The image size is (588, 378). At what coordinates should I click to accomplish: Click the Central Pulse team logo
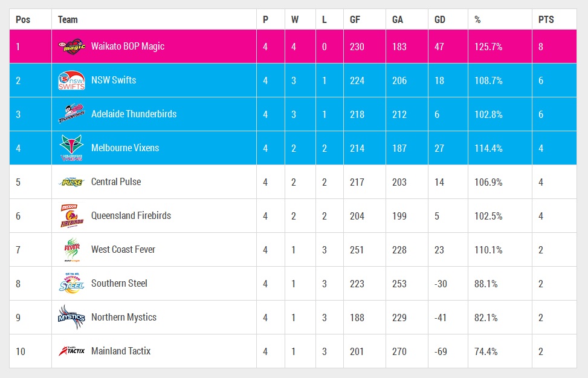click(71, 182)
